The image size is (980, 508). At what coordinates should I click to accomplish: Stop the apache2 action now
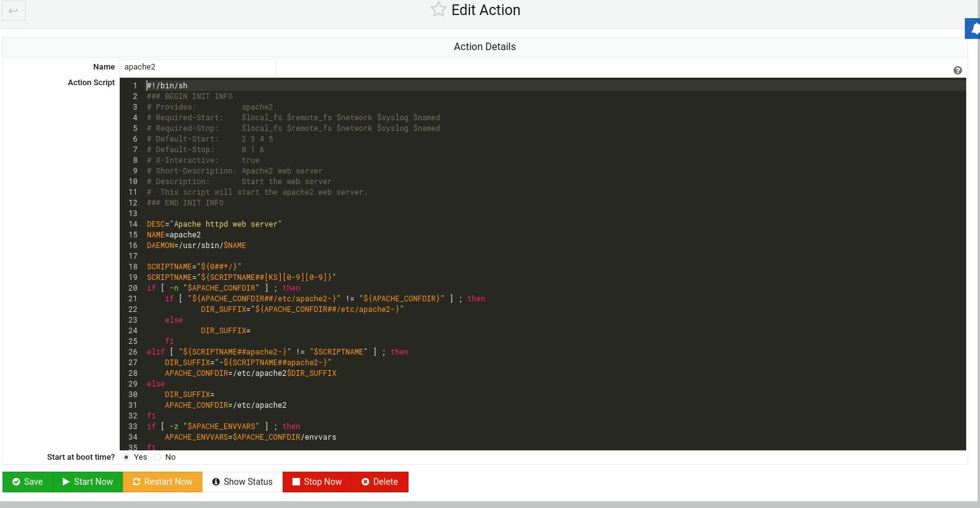click(x=317, y=482)
